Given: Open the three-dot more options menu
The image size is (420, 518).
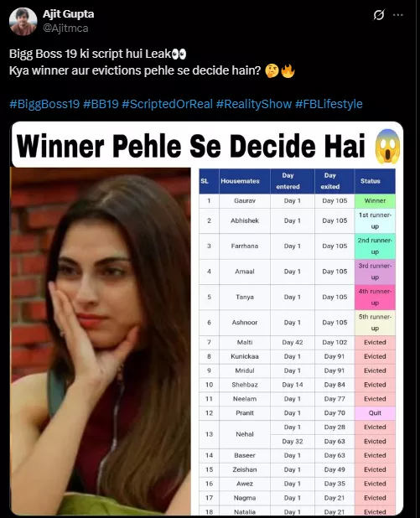Looking at the screenshot, I should 398,15.
